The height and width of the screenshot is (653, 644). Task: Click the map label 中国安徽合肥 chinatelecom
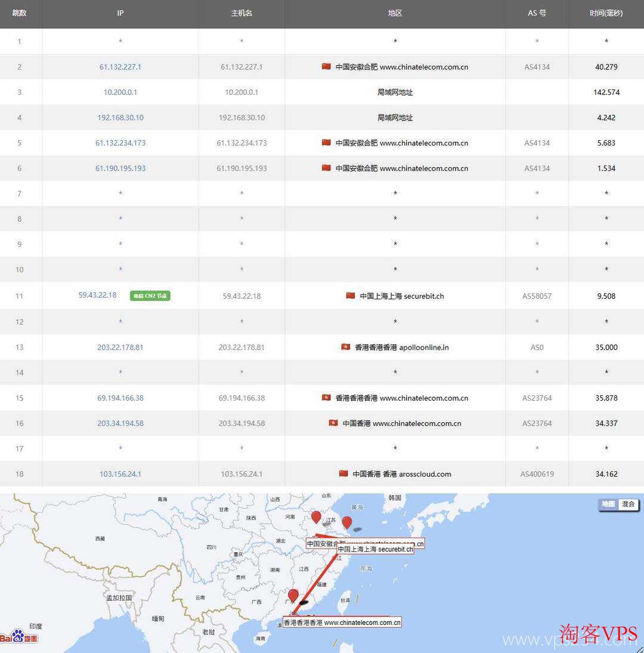coord(366,543)
